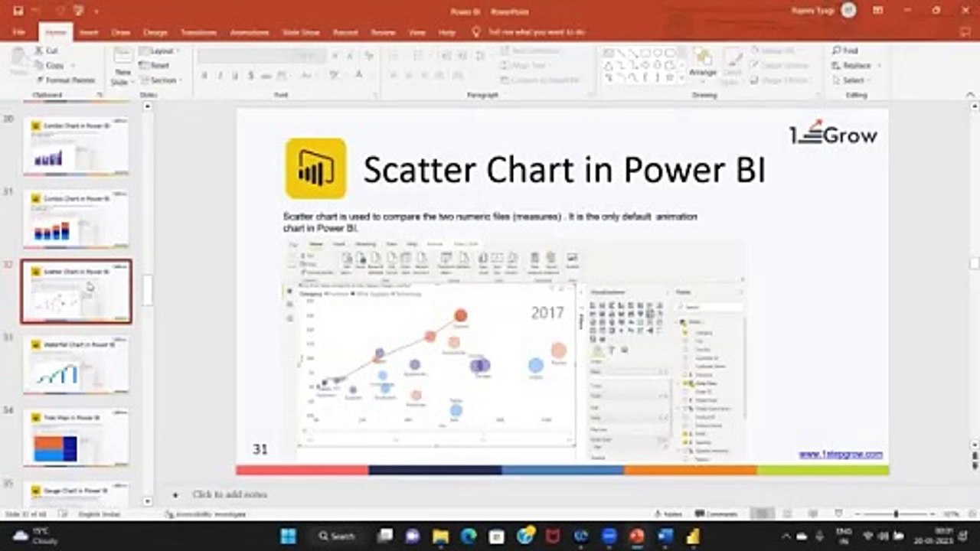The width and height of the screenshot is (980, 551).
Task: Click the zoom slider in status bar
Action: point(896,514)
